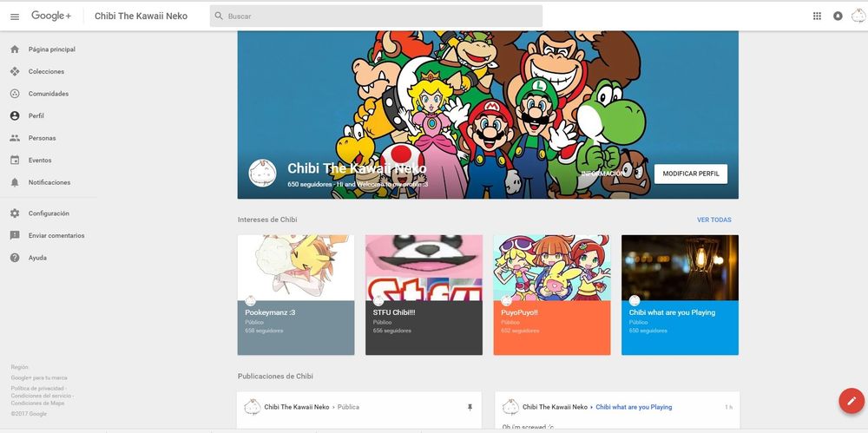This screenshot has width=868, height=433.
Task: Open the Pookeymanz :3 collection card
Action: click(296, 294)
